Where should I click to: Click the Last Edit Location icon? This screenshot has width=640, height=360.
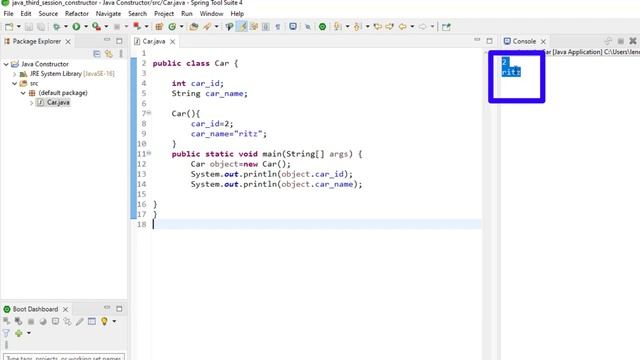coord(378,27)
